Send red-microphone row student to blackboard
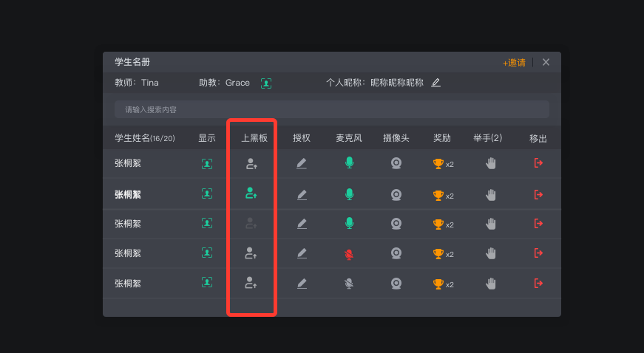644x353 pixels. click(251, 253)
